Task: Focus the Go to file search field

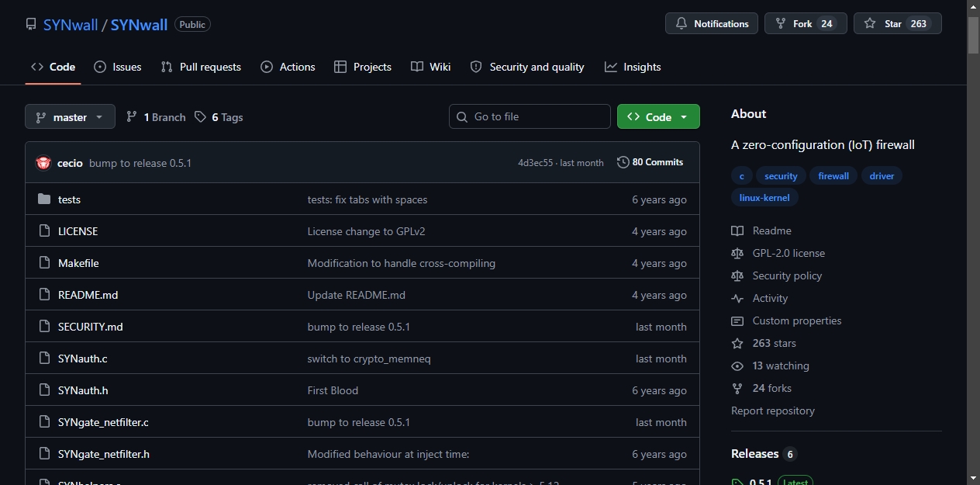Action: [x=530, y=116]
